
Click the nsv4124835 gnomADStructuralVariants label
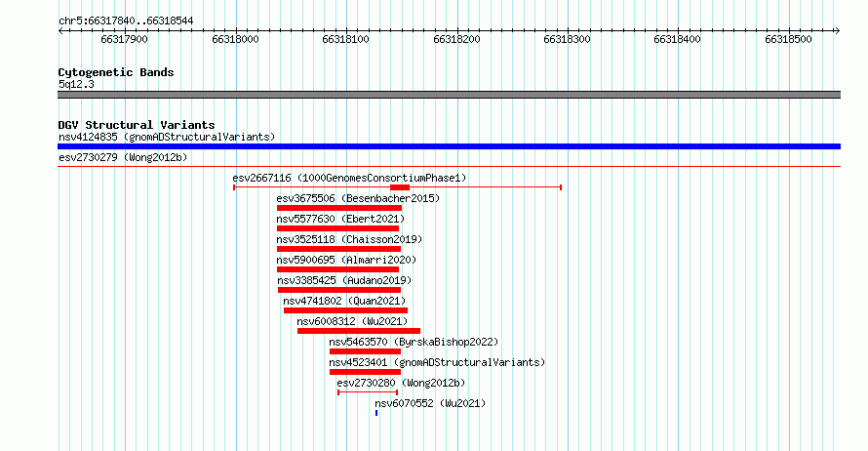click(167, 137)
